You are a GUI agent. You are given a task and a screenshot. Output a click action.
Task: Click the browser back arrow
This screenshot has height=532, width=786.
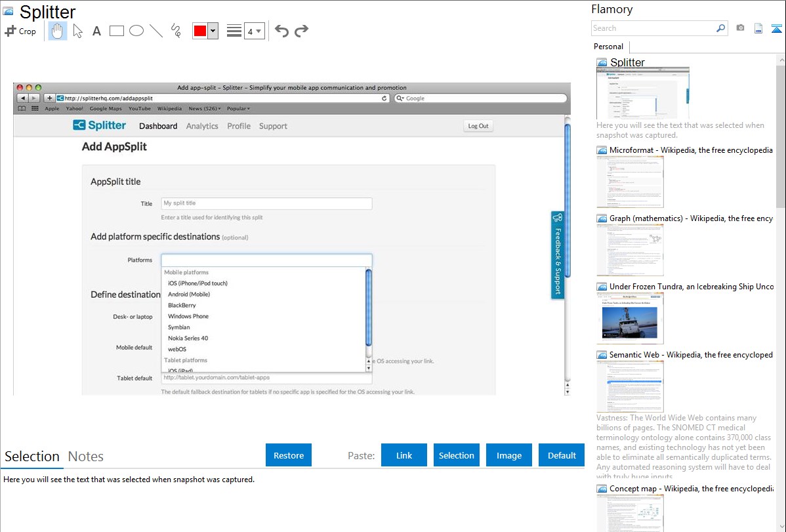point(22,98)
